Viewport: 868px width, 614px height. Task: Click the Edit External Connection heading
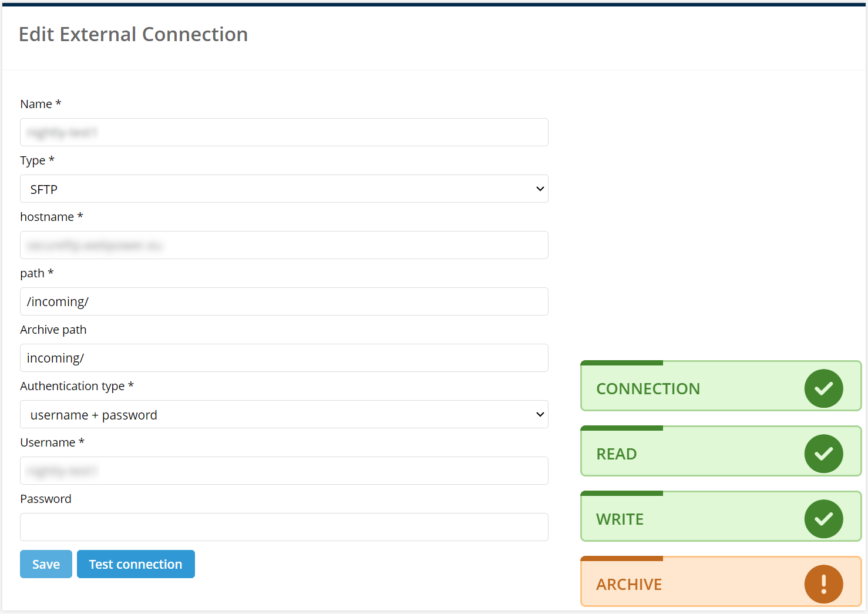tap(133, 35)
